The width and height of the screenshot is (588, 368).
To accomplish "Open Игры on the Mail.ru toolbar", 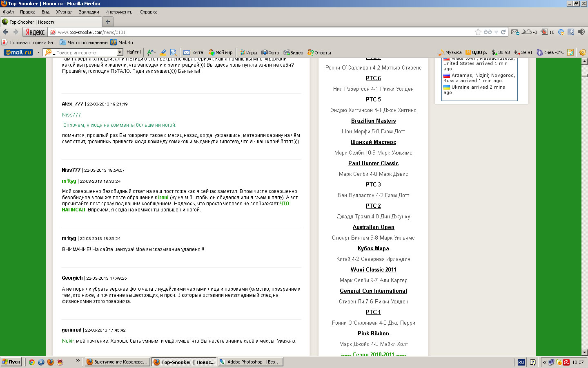I will (248, 52).
